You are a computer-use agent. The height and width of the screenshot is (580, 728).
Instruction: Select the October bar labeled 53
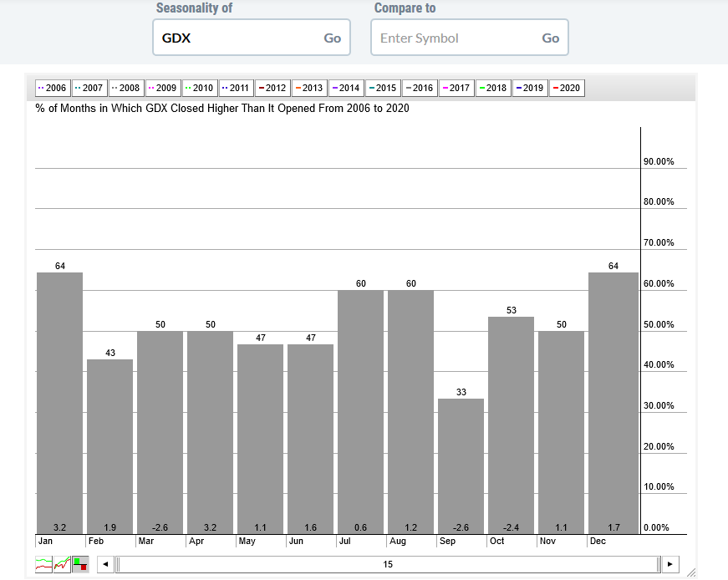click(x=512, y=425)
